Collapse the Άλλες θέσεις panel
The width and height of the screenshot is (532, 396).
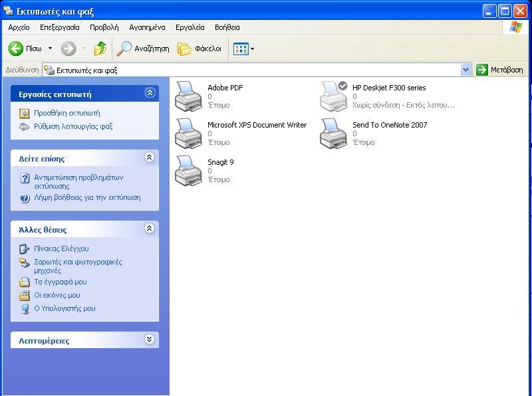(x=149, y=228)
